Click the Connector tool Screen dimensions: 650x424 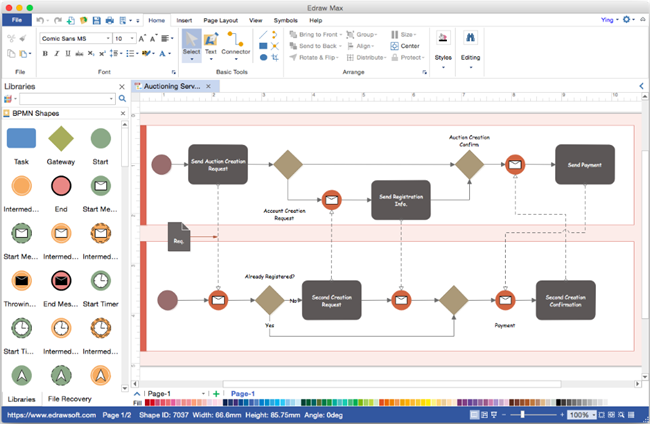coord(236,43)
